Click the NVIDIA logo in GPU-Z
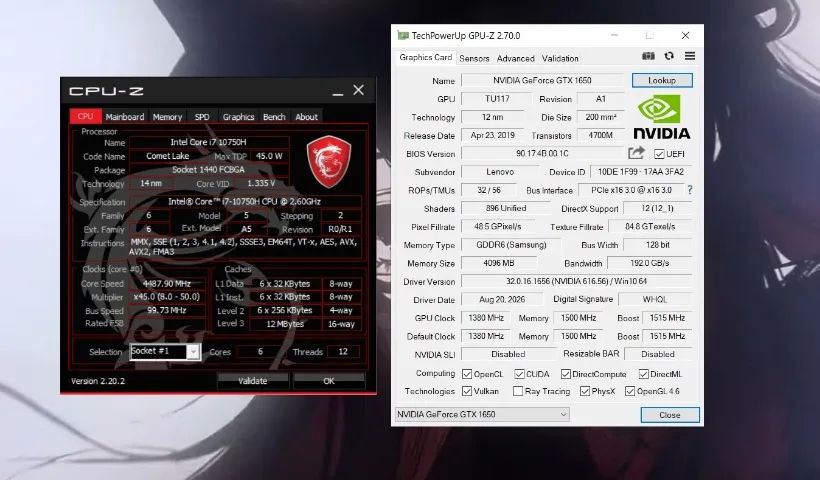Image resolution: width=820 pixels, height=480 pixels. pos(662,117)
